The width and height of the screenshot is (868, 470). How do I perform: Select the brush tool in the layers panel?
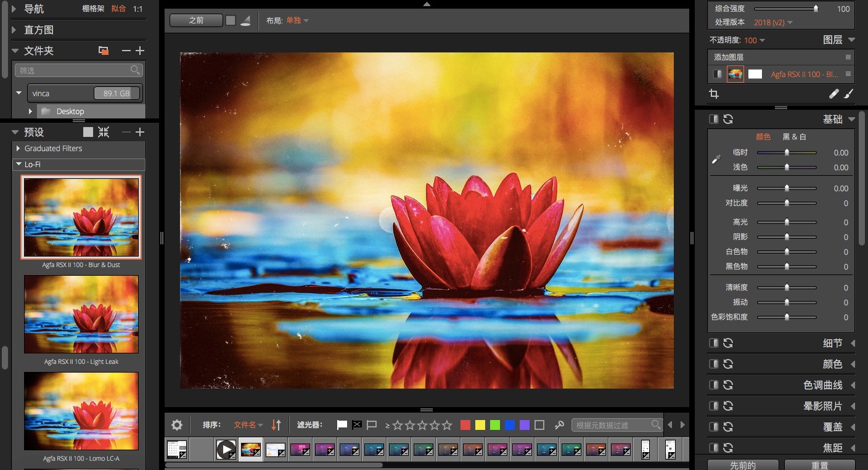click(850, 94)
